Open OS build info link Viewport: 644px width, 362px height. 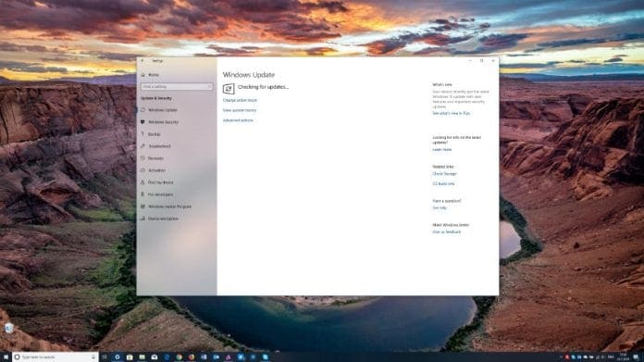(443, 183)
